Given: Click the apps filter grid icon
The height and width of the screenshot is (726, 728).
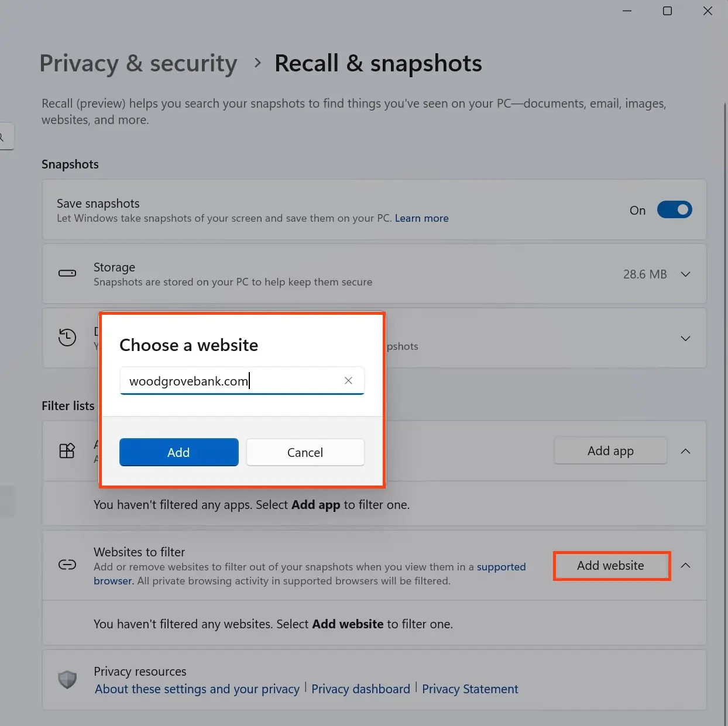Looking at the screenshot, I should [67, 450].
